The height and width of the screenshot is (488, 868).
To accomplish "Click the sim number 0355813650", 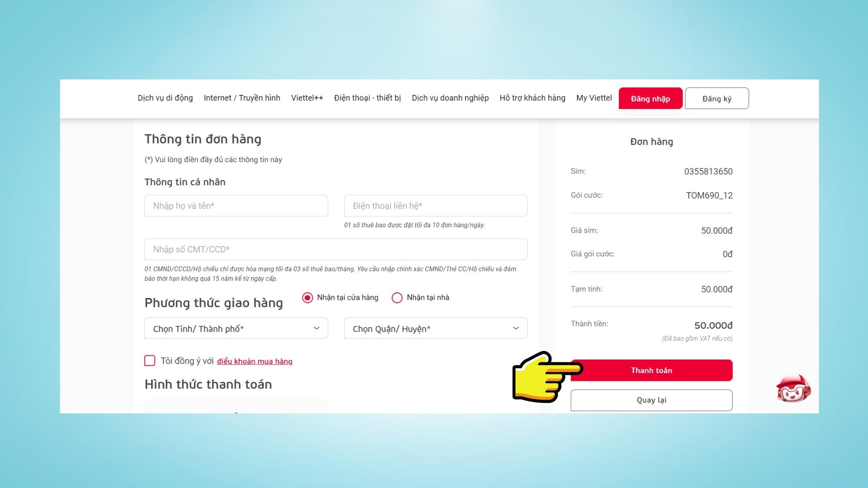I will point(708,171).
